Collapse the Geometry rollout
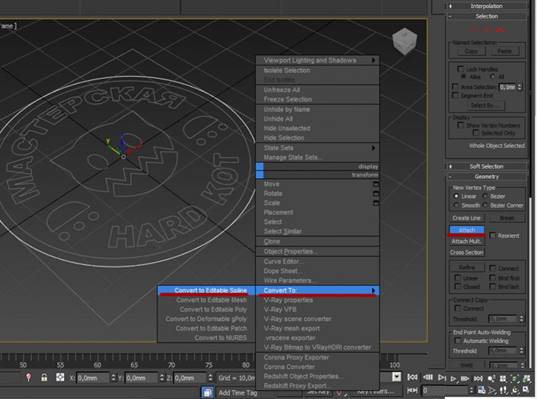The width and height of the screenshot is (537, 399). [486, 177]
